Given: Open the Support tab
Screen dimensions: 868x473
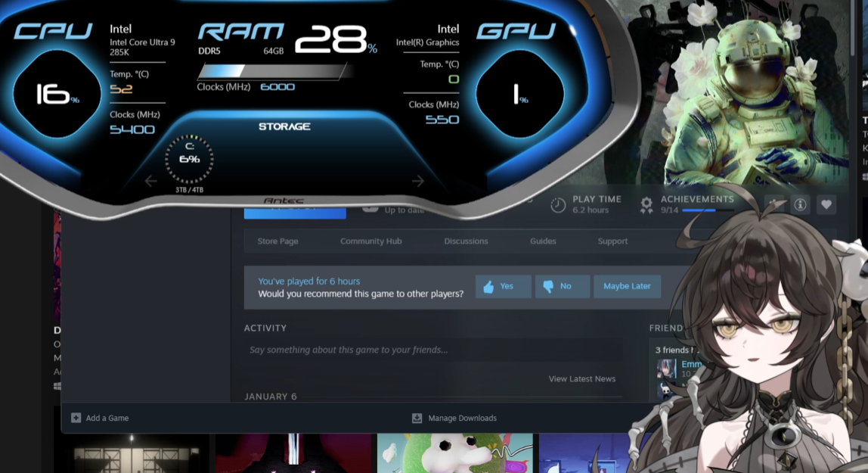Looking at the screenshot, I should tap(612, 241).
